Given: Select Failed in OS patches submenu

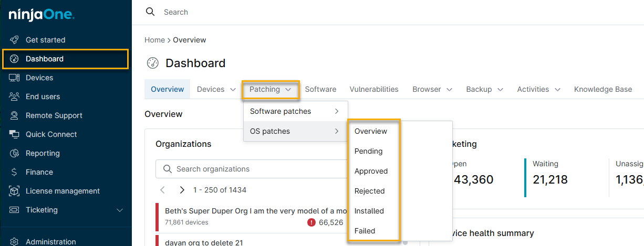Looking at the screenshot, I should [x=365, y=231].
